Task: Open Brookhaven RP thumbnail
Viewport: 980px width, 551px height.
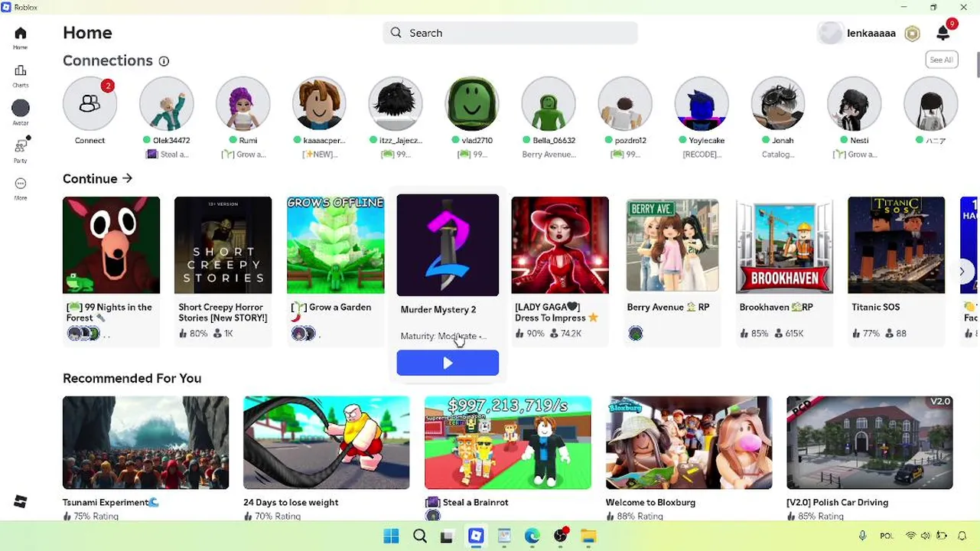Action: (x=784, y=245)
